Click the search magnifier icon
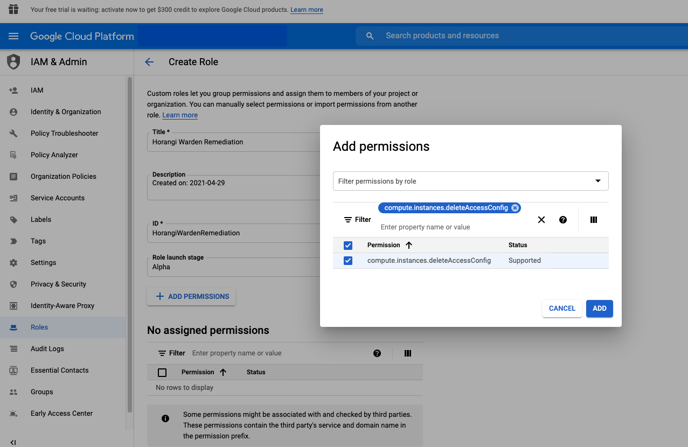Viewport: 688px width, 447px height. (x=370, y=36)
